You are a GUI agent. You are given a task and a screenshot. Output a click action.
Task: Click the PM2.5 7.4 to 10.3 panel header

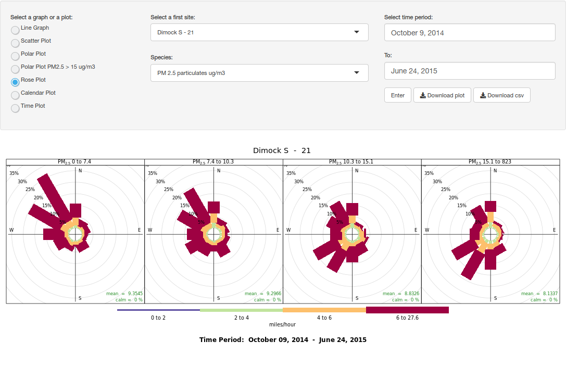[213, 162]
